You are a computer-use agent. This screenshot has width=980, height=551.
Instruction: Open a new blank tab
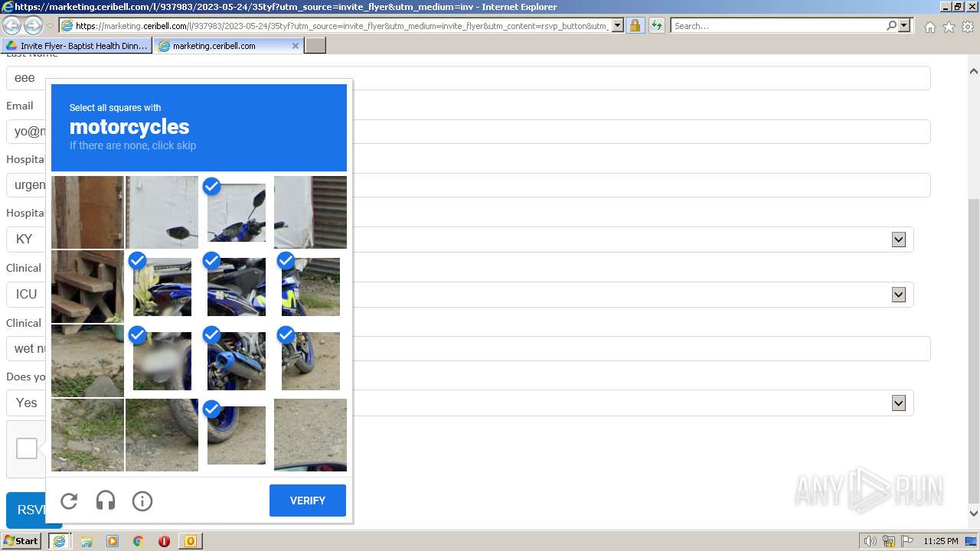pyautogui.click(x=315, y=46)
